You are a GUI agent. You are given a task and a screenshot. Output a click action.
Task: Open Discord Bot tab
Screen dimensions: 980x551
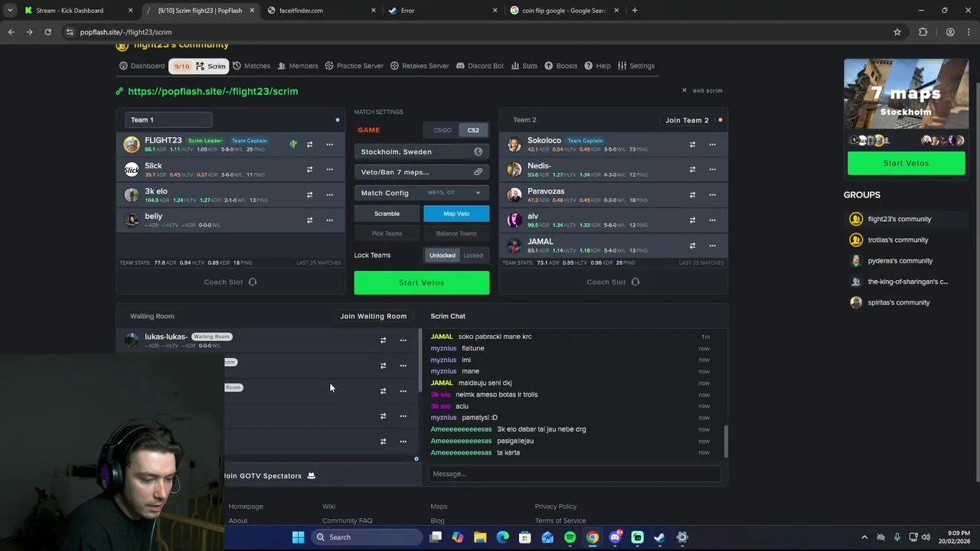click(x=480, y=66)
